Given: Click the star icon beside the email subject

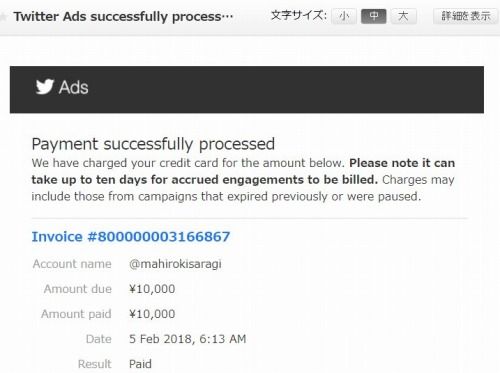Looking at the screenshot, I should coord(3,17).
